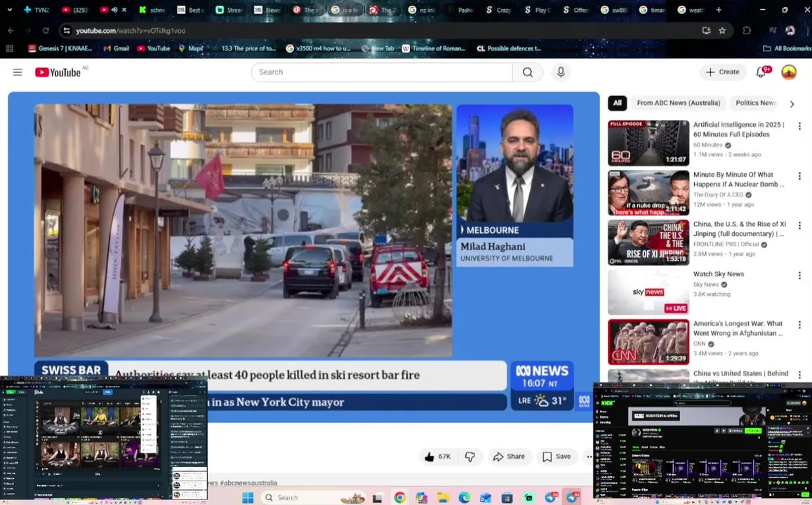Open Maps bookmark

pyautogui.click(x=190, y=48)
